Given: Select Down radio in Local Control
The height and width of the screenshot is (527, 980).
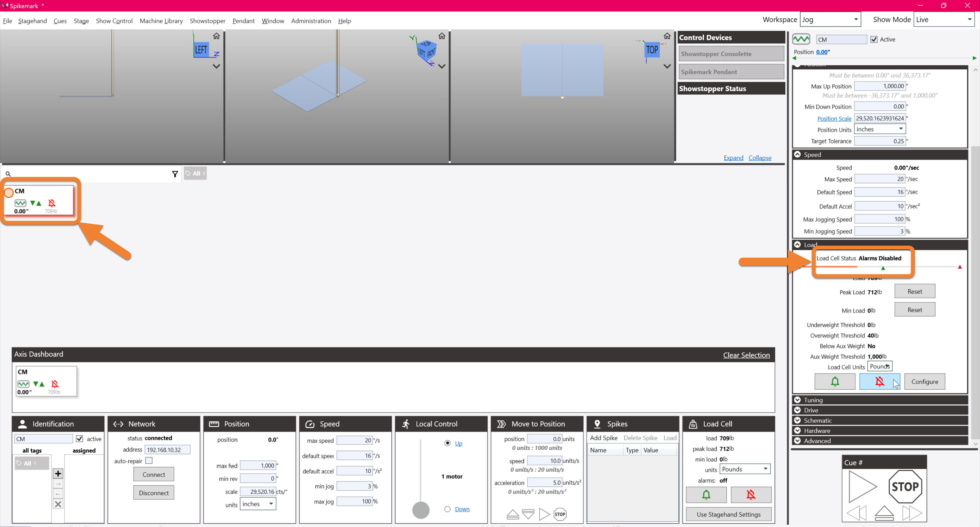Looking at the screenshot, I should [x=447, y=509].
